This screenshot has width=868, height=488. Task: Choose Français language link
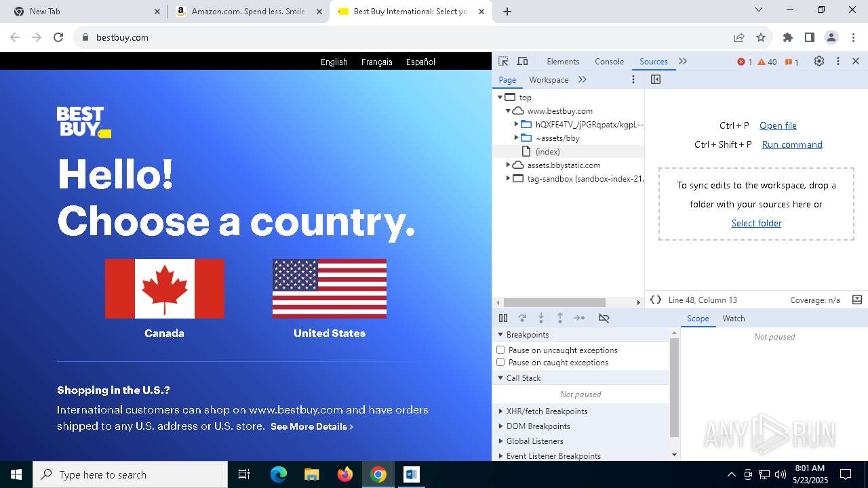click(x=377, y=62)
